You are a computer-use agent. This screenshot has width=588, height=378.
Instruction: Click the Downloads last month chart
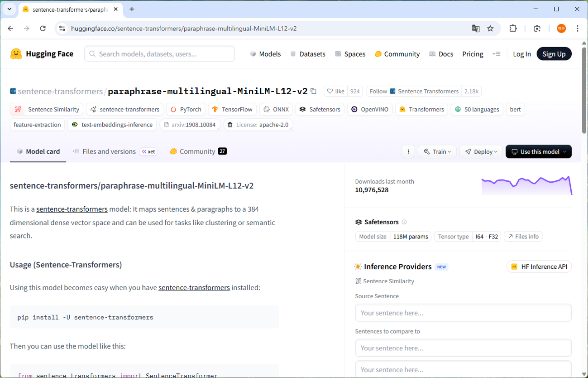[527, 185]
